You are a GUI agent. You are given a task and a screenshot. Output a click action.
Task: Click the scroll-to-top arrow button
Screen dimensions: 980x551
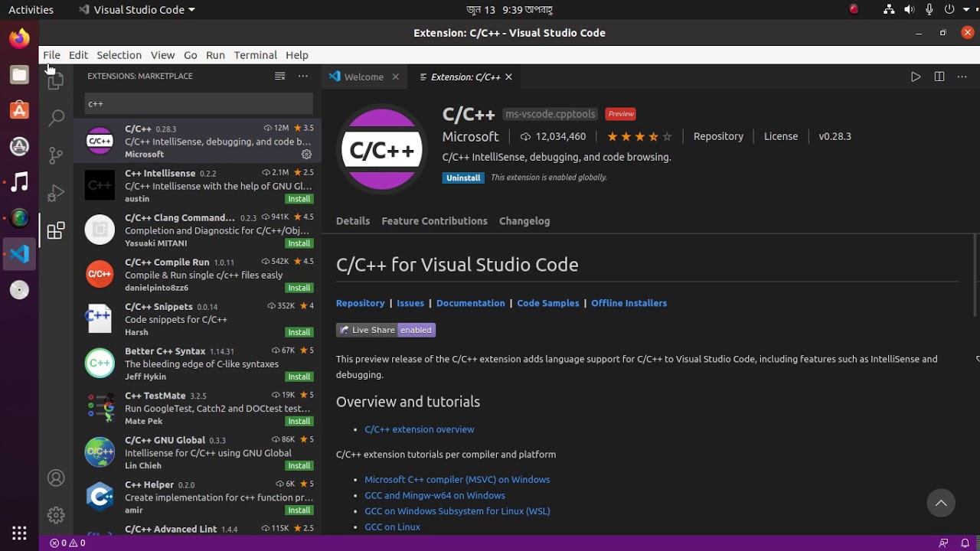[x=941, y=503]
